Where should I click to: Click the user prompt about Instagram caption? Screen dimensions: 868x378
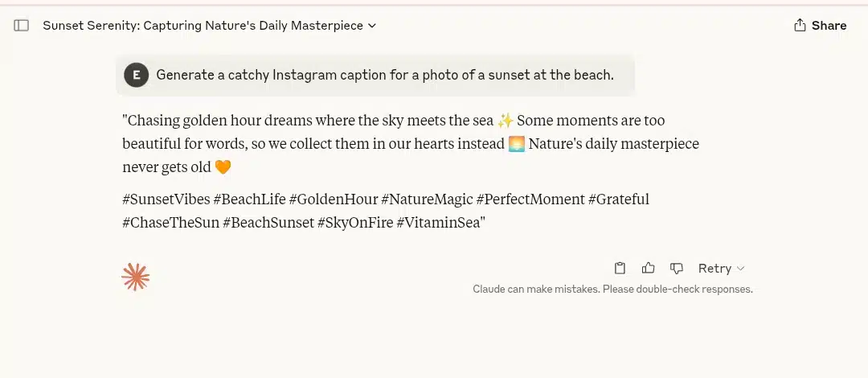(x=385, y=75)
